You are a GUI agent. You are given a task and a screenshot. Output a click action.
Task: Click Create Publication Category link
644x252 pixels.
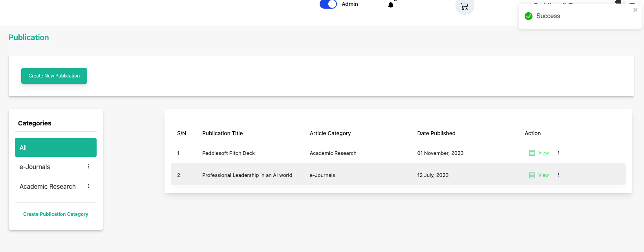(56, 214)
